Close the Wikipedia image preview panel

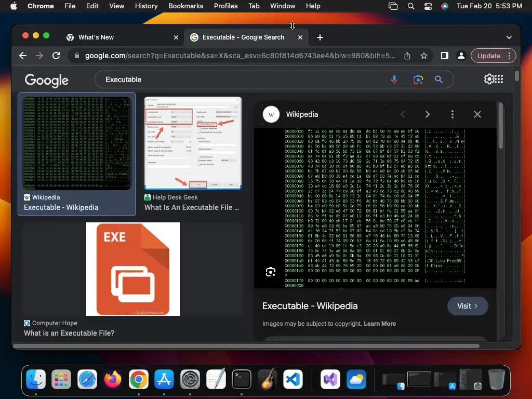click(477, 114)
